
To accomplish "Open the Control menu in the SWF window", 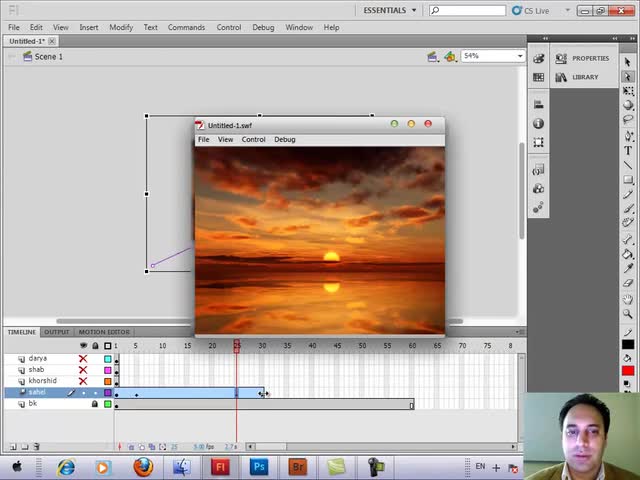I will click(x=253, y=140).
